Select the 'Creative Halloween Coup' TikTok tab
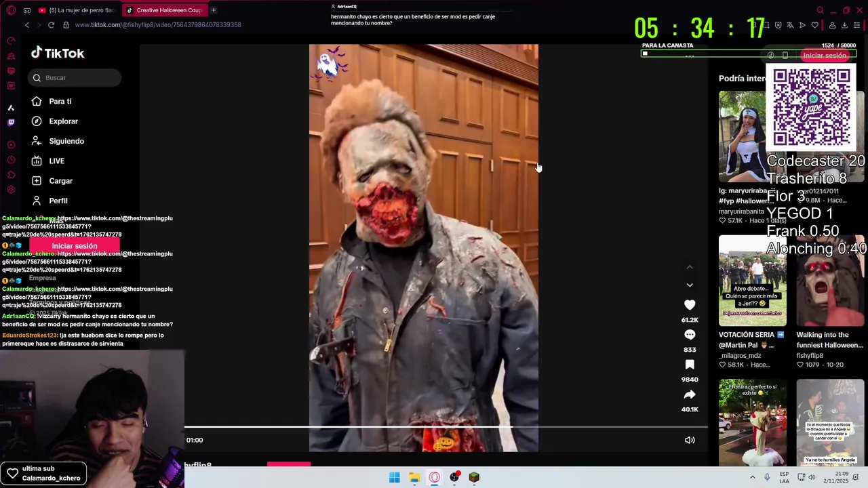 click(165, 10)
